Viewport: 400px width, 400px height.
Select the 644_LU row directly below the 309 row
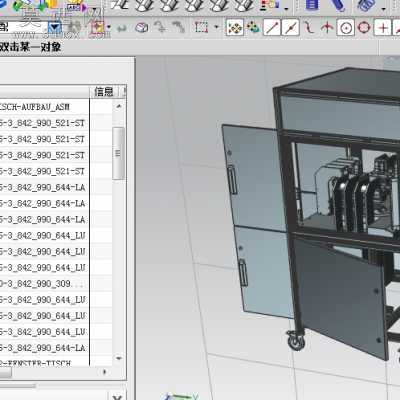click(x=45, y=300)
